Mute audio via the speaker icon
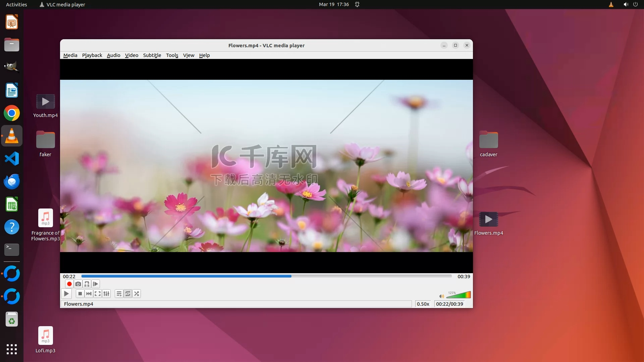Image resolution: width=644 pixels, height=362 pixels. click(x=441, y=296)
